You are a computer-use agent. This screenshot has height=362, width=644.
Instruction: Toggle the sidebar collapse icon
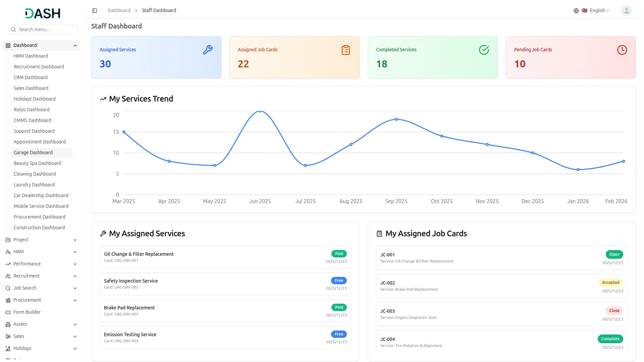click(95, 11)
